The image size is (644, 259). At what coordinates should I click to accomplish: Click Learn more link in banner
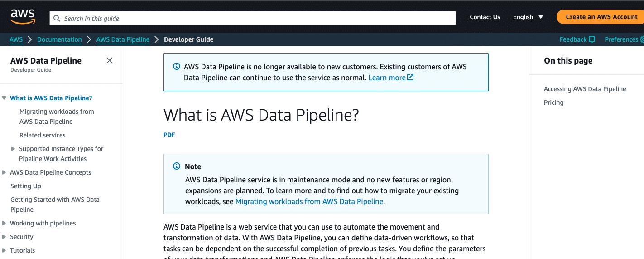tap(387, 78)
